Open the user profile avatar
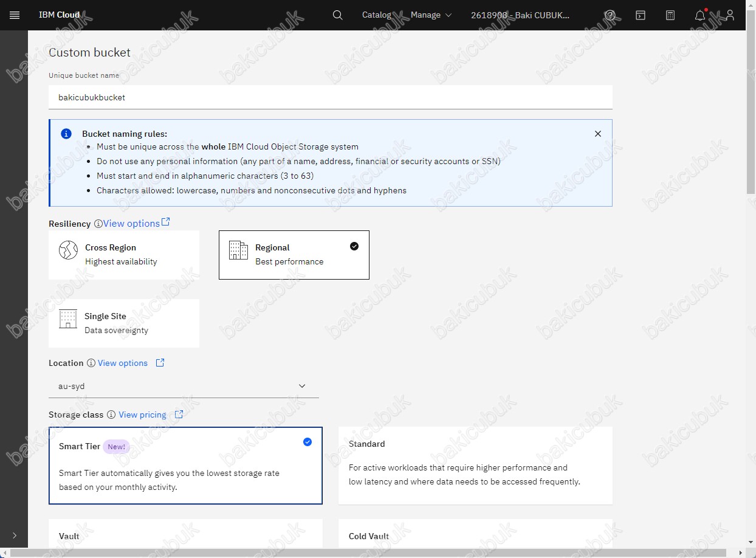 [x=730, y=15]
